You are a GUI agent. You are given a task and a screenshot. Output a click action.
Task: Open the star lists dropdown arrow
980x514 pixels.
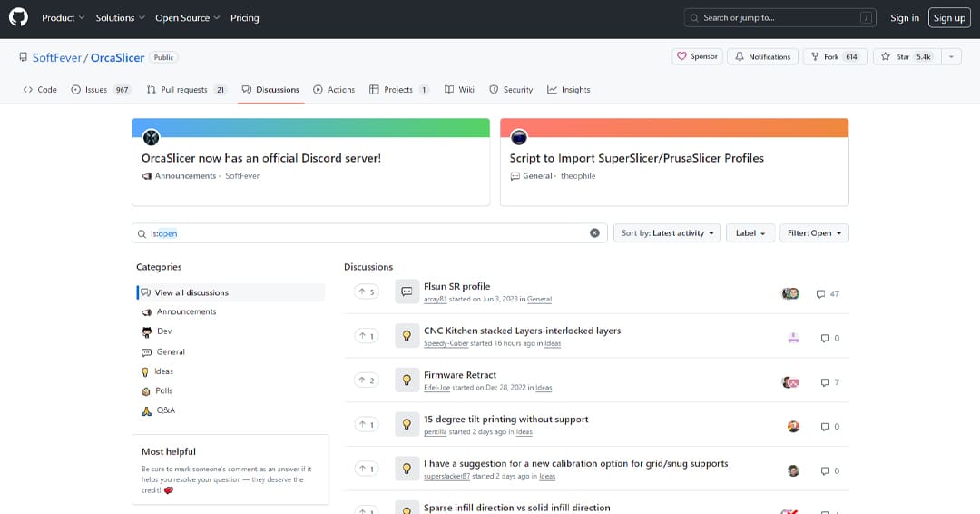[x=951, y=56]
